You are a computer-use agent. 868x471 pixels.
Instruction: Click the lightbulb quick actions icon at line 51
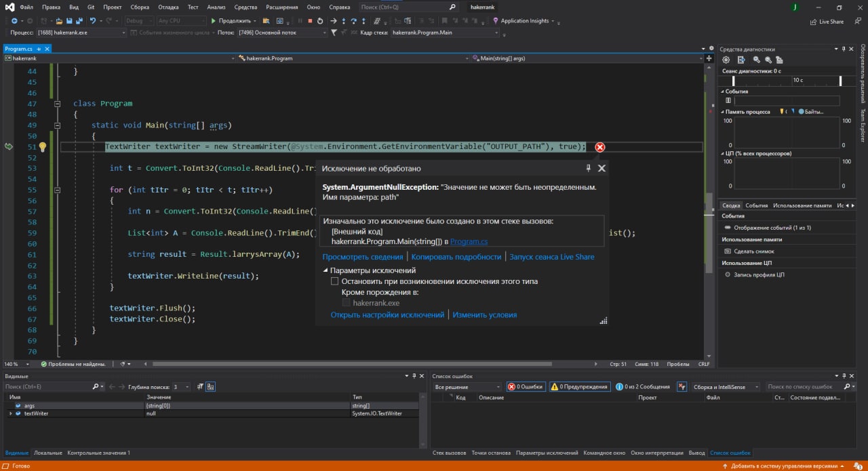[42, 147]
